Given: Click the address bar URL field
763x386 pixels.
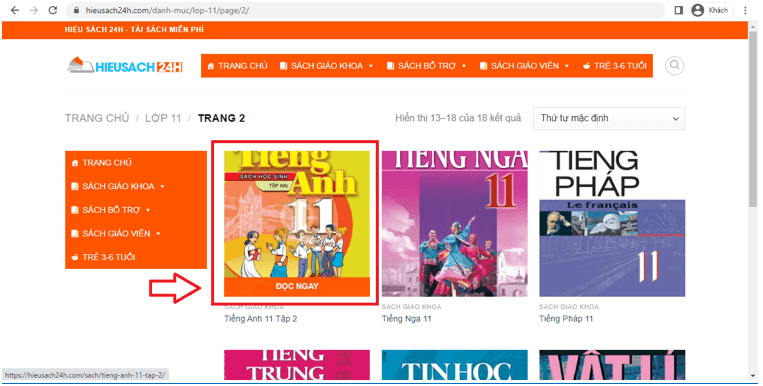Looking at the screenshot, I should point(365,10).
